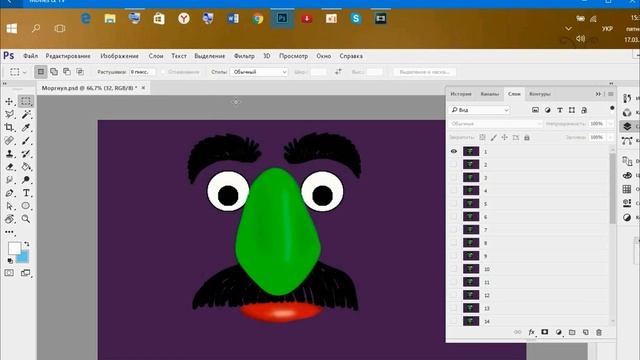Viewport: 640px width, 360px height.
Task: Open the Windows Start menu
Action: click(12, 28)
